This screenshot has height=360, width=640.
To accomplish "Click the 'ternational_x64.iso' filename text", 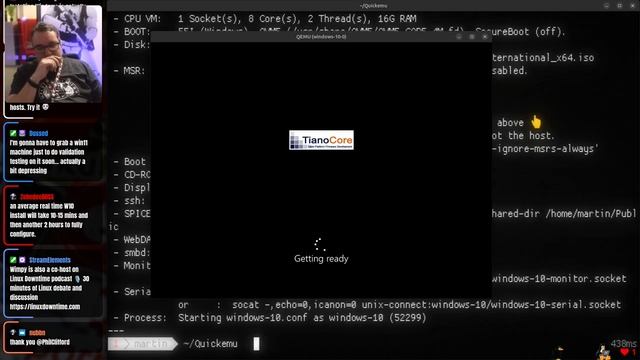I will coord(543,58).
